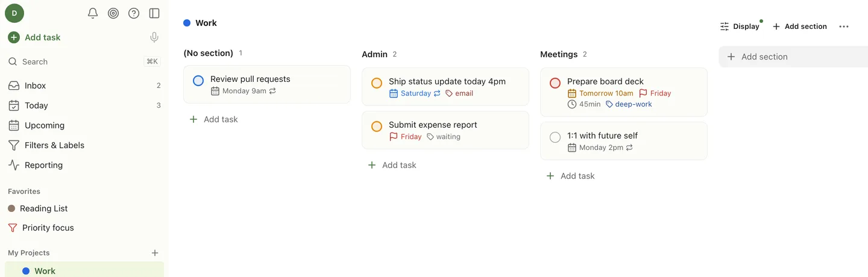
Task: Click the (No section) title
Action: tap(208, 53)
